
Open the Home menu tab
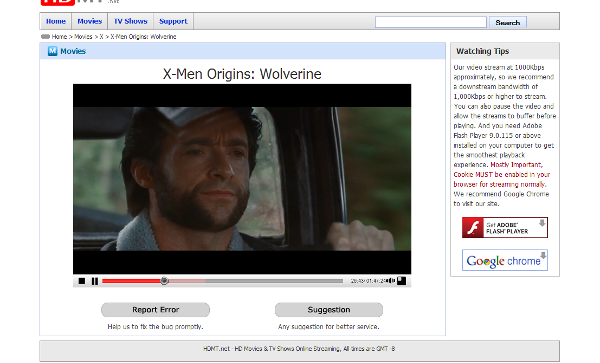(56, 21)
